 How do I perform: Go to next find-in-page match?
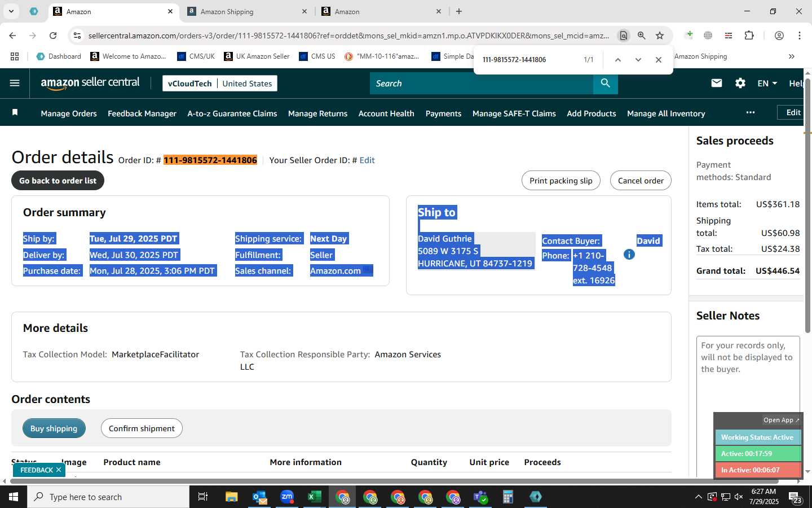pyautogui.click(x=638, y=59)
